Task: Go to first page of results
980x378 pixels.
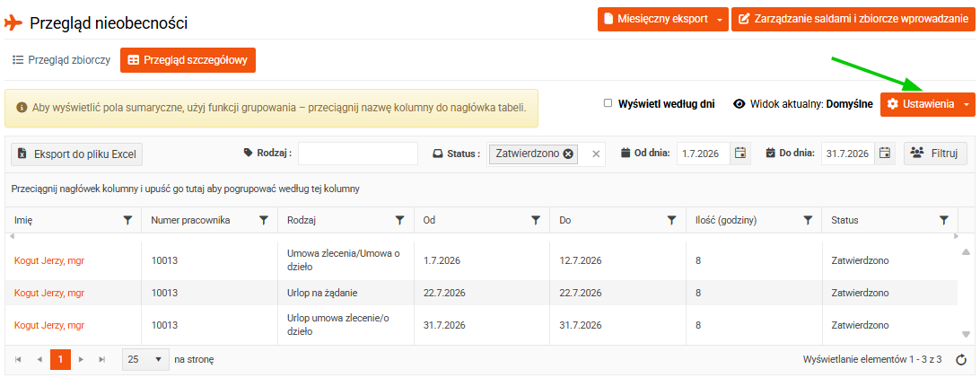Action: (18, 360)
